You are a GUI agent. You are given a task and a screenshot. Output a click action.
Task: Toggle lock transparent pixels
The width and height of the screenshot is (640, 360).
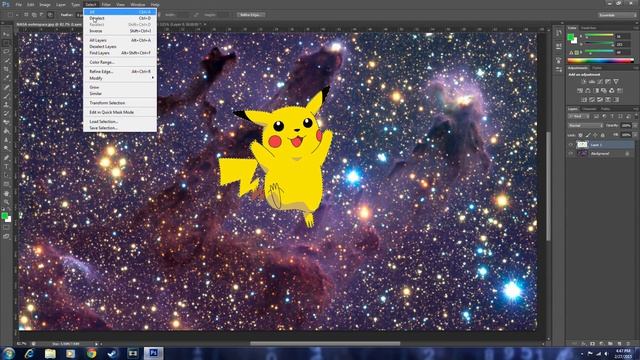pos(580,135)
